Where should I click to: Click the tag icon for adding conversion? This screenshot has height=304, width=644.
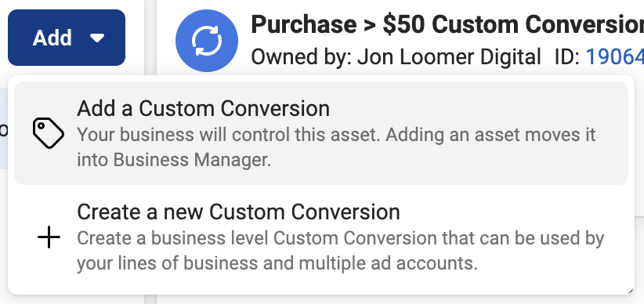[x=49, y=133]
